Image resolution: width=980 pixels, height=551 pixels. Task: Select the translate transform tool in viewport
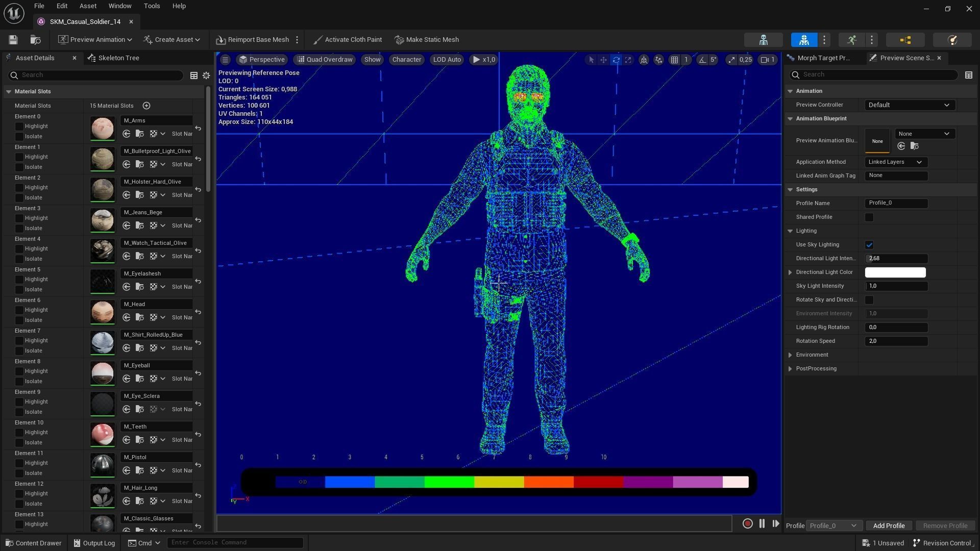click(x=603, y=60)
